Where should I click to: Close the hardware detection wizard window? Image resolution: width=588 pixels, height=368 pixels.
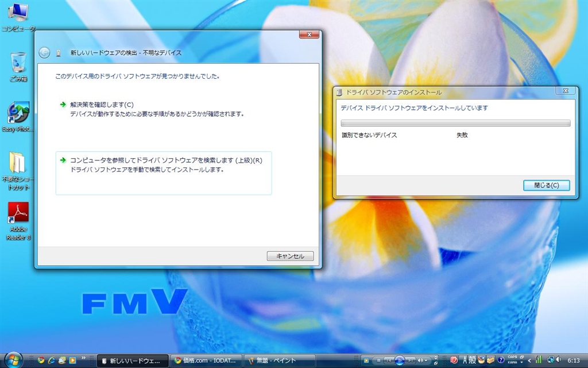pos(309,34)
